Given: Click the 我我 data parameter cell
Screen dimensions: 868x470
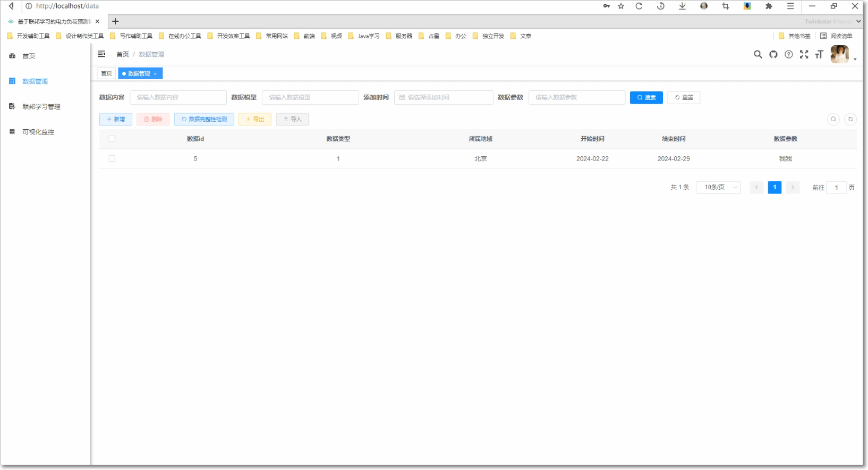Looking at the screenshot, I should tap(785, 158).
